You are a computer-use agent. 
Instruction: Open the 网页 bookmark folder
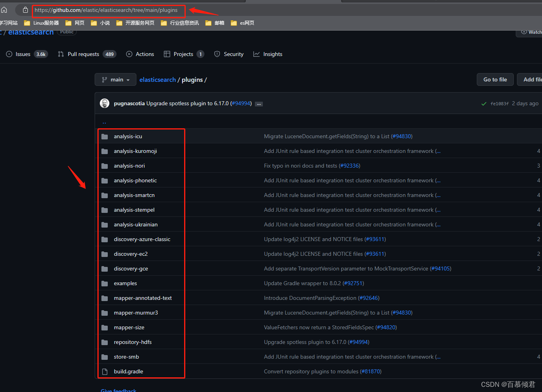pos(75,23)
